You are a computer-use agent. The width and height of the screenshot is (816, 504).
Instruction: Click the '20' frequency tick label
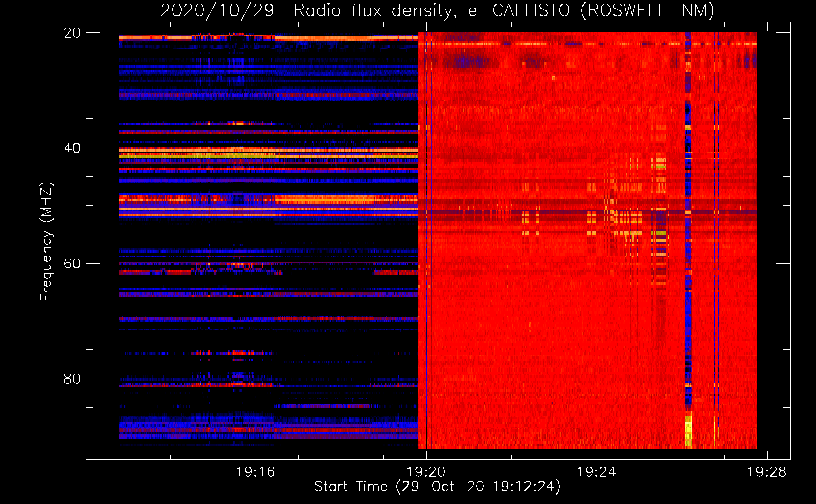(x=72, y=33)
